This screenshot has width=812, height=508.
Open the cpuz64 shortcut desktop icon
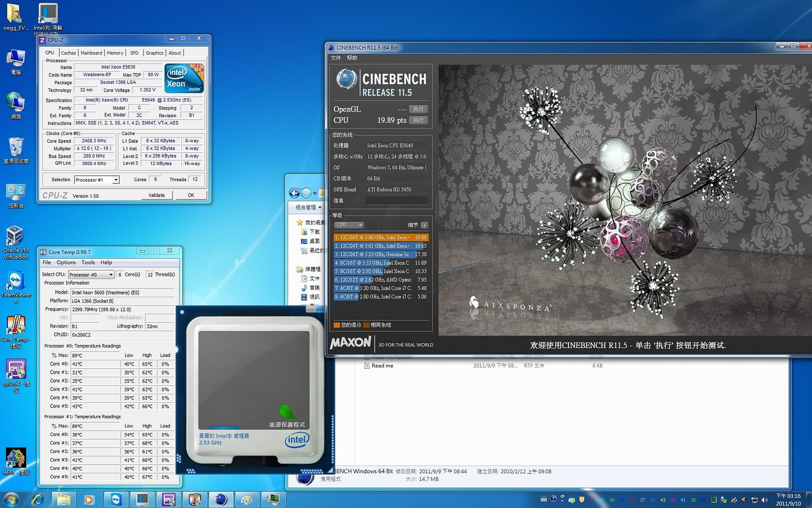click(16, 376)
